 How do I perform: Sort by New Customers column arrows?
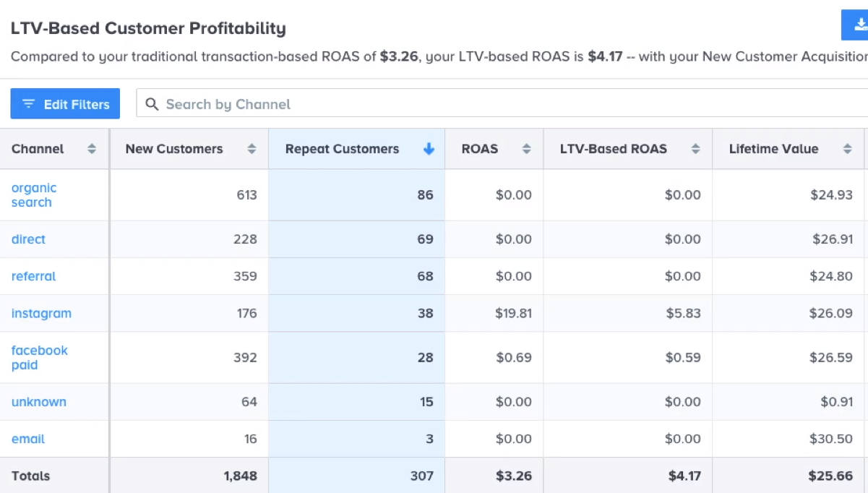pyautogui.click(x=252, y=149)
